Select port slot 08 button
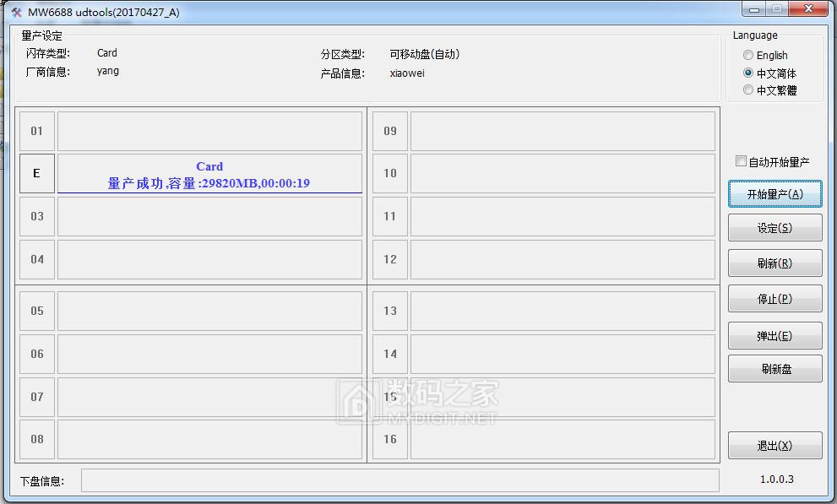837x504 pixels. click(37, 440)
